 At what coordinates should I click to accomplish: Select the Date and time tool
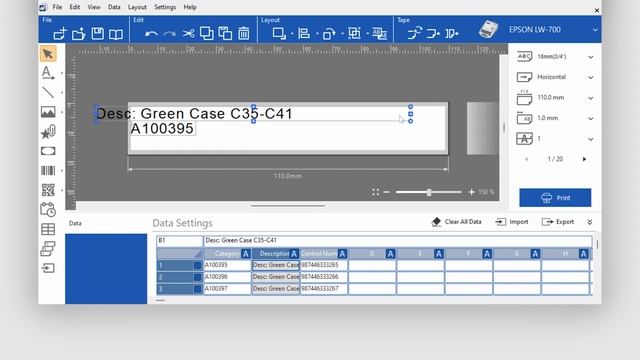click(x=48, y=209)
